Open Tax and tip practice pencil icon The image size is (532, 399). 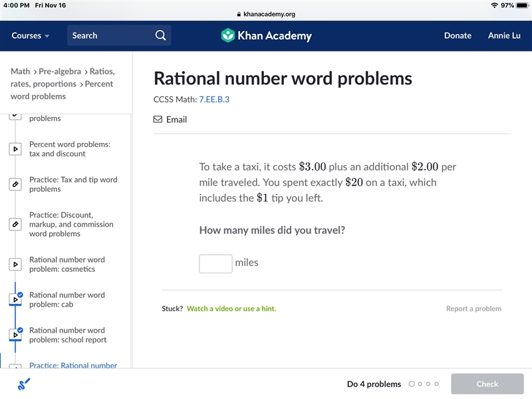[x=15, y=184]
